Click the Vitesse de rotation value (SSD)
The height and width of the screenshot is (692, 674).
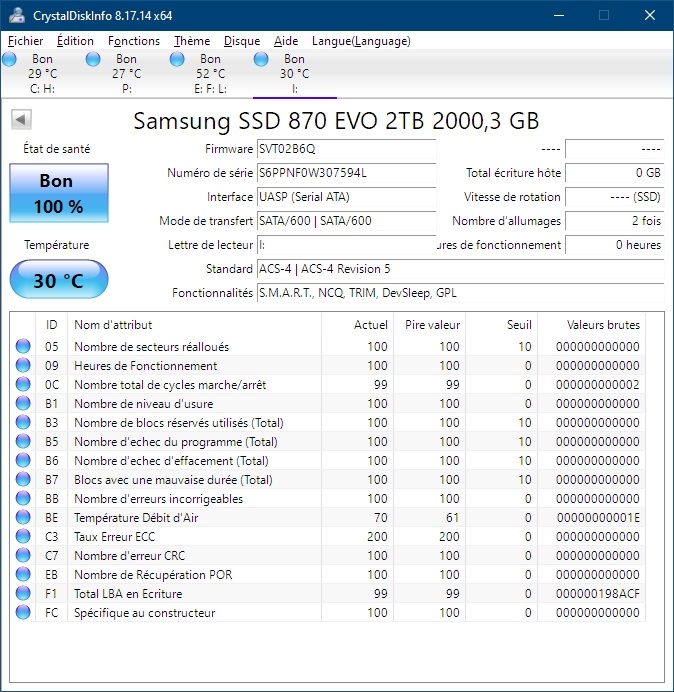614,196
